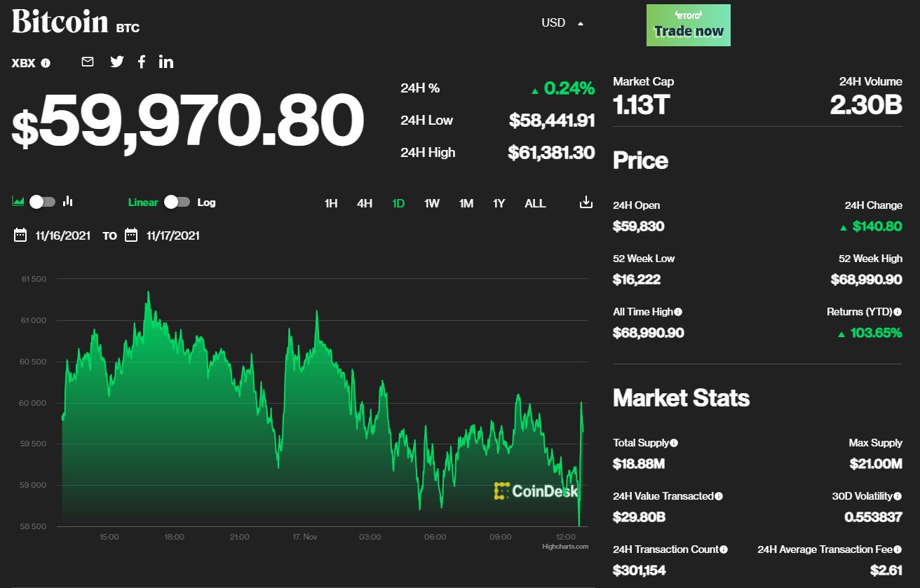Download chart data icon

click(586, 203)
